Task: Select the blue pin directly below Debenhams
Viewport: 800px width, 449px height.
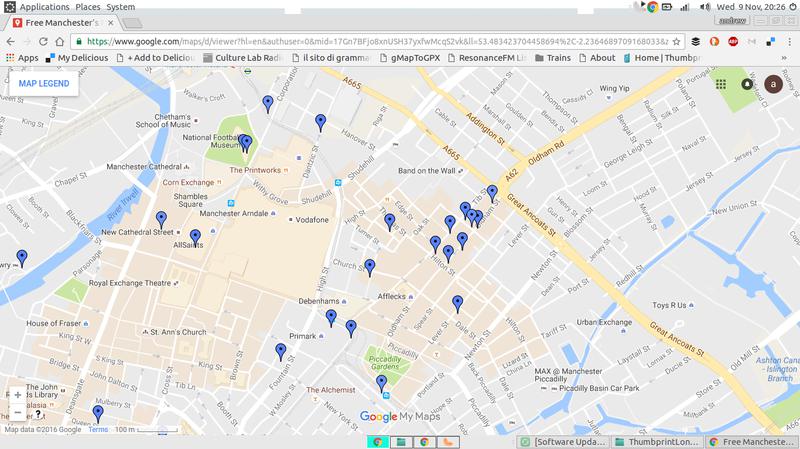Action: [x=331, y=318]
